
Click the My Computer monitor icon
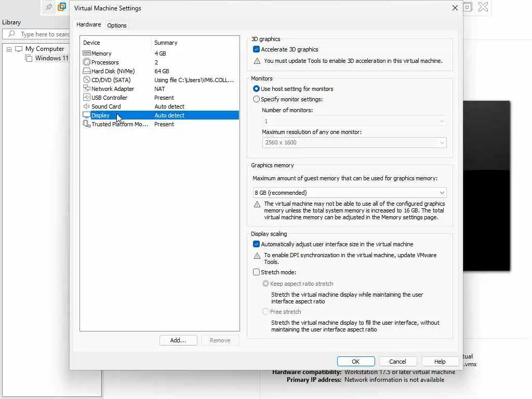(x=19, y=49)
